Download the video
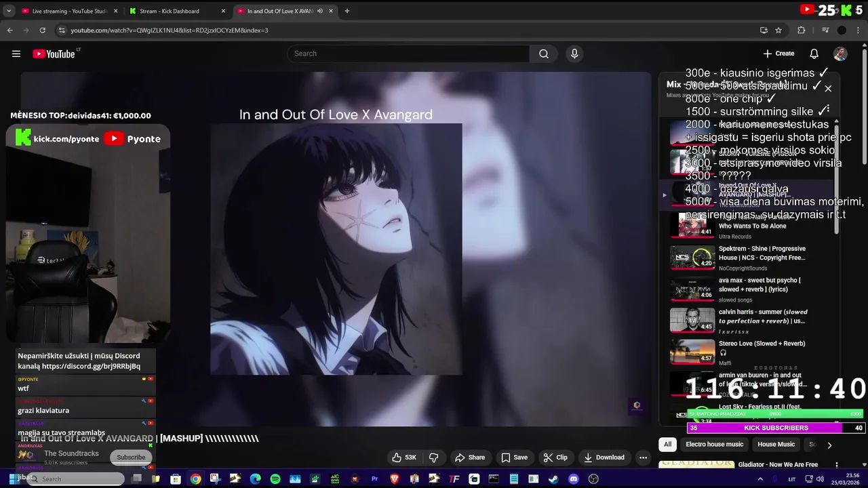This screenshot has height=488, width=868. point(604,457)
